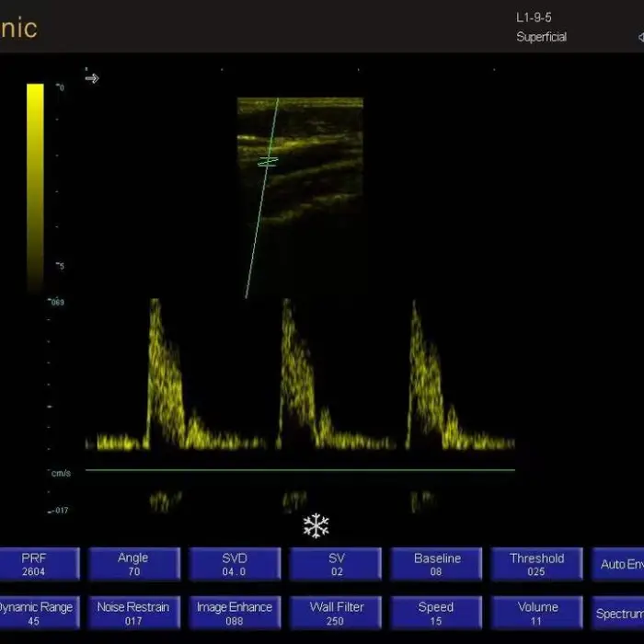Click the cm/s velocity unit label

(x=61, y=473)
